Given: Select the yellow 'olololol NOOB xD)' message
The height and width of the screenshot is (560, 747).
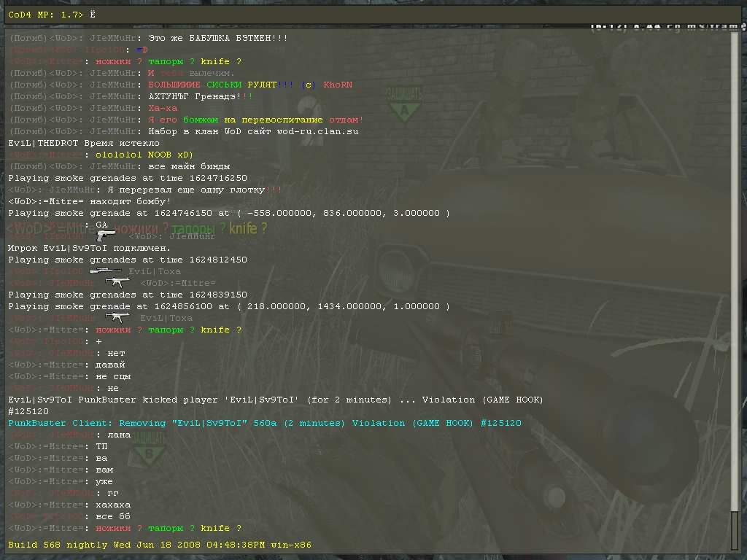Looking at the screenshot, I should tap(144, 155).
